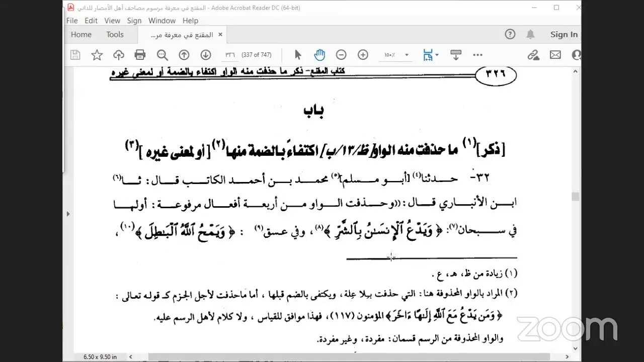This screenshot has width=644, height=362.
Task: Switch to the Home tab
Action: tap(81, 35)
